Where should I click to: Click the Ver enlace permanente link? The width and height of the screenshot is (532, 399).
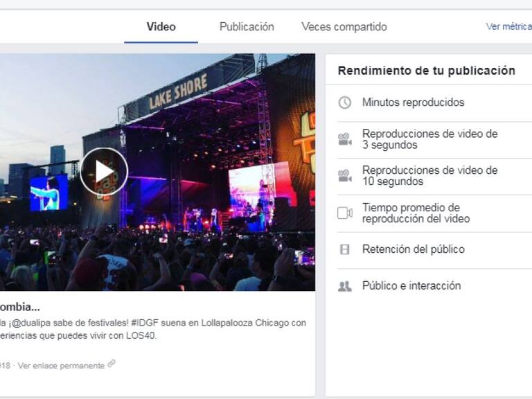(x=61, y=365)
